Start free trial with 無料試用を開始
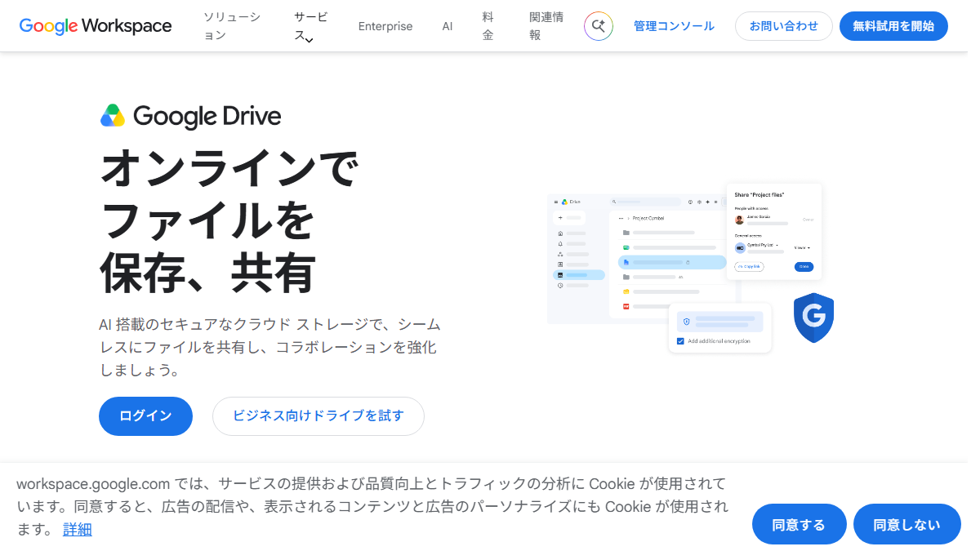 [x=893, y=26]
